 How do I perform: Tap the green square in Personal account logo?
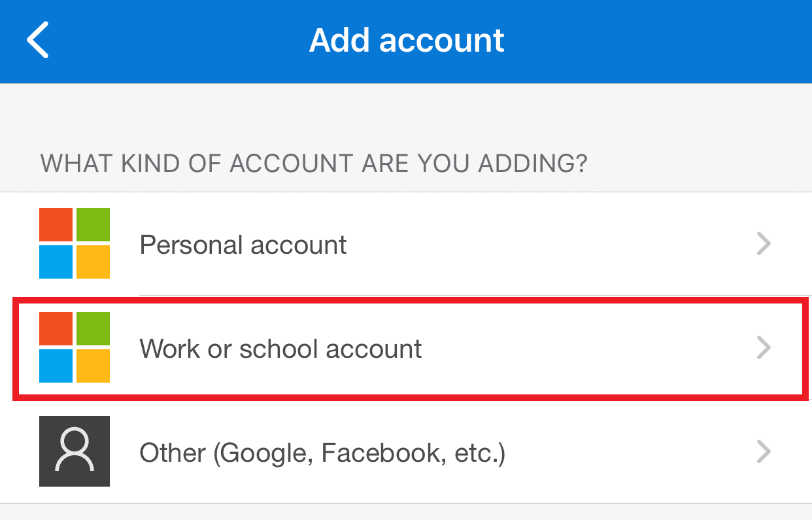(x=93, y=225)
